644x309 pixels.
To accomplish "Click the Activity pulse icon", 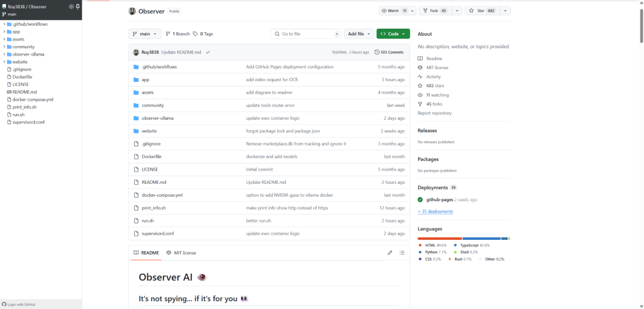I will [x=420, y=77].
